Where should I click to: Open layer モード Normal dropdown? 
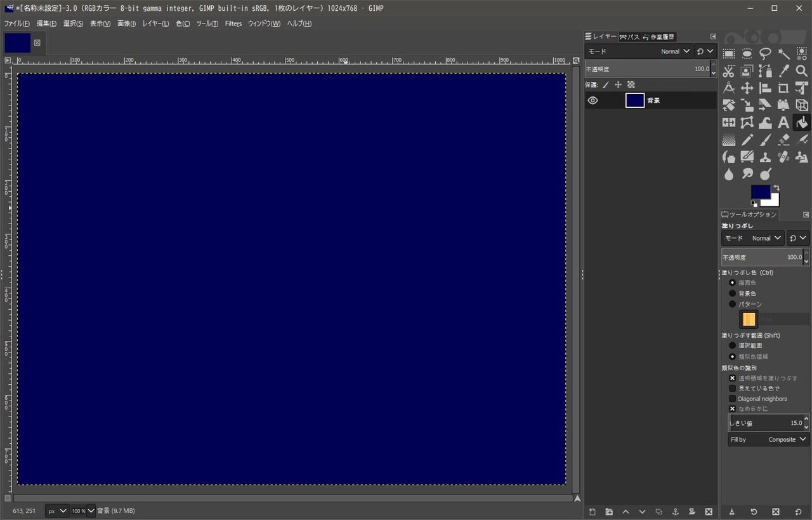coord(638,51)
